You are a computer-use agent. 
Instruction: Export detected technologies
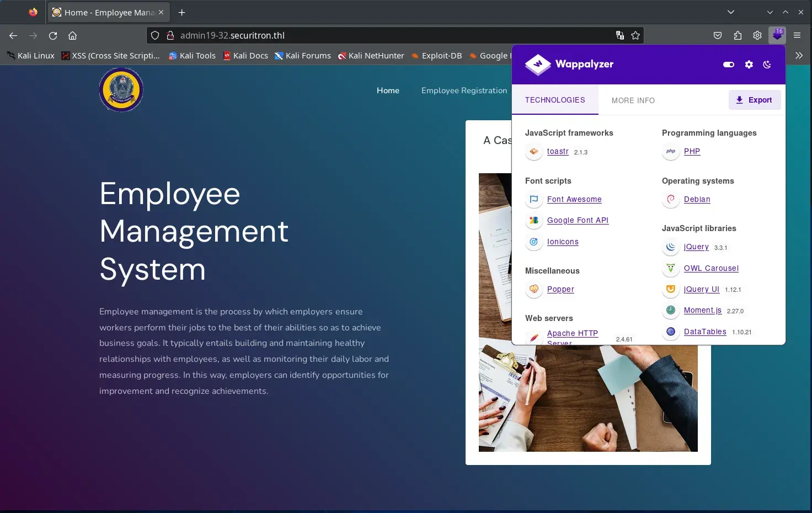point(755,100)
